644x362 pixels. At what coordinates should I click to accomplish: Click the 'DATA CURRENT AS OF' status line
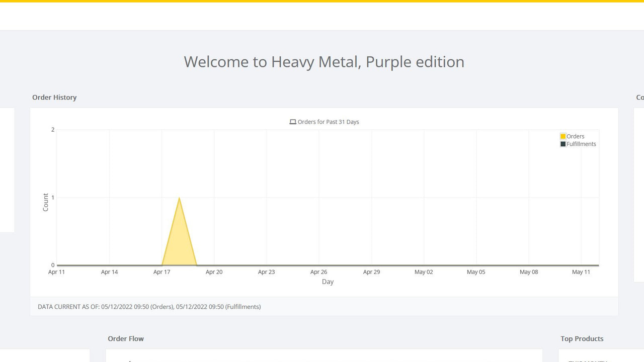pyautogui.click(x=149, y=306)
